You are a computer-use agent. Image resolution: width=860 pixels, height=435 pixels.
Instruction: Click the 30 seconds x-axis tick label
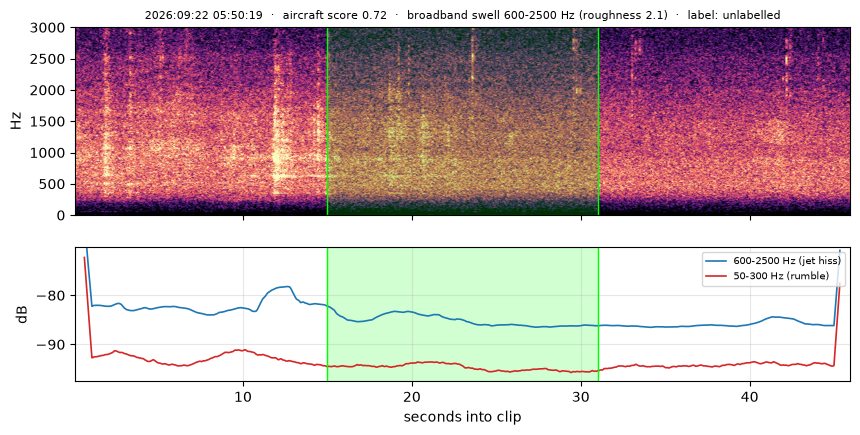(x=581, y=397)
